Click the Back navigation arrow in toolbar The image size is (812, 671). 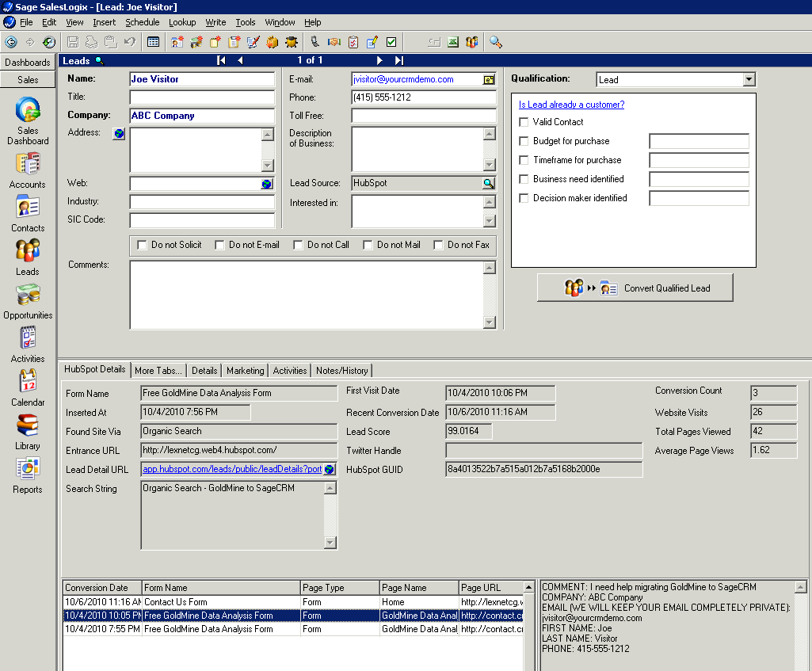point(11,42)
